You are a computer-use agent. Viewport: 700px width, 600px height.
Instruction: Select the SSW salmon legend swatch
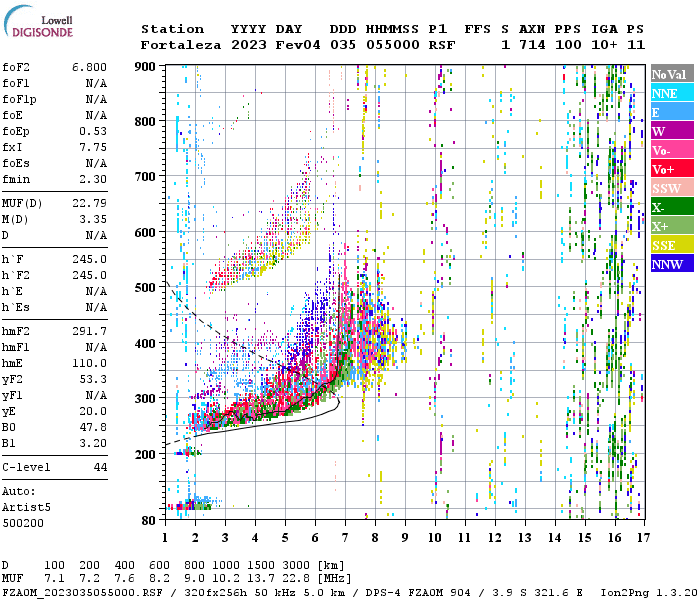[x=672, y=188]
